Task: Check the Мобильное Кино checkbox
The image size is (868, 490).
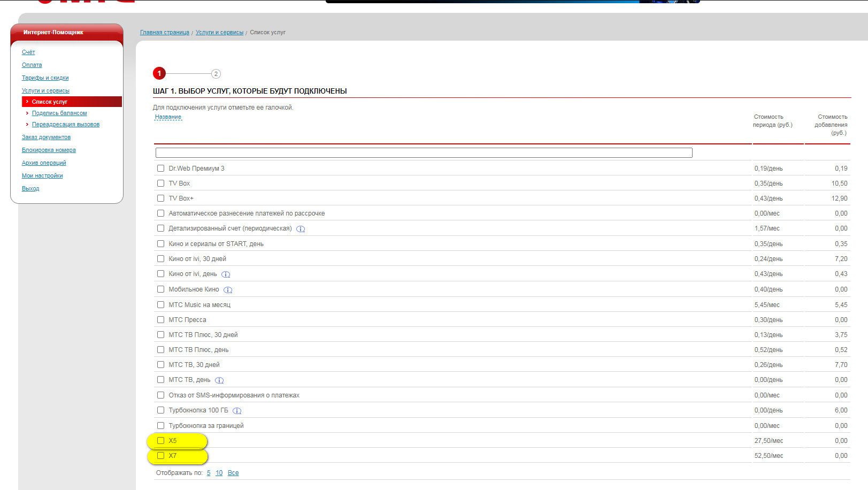Action: (160, 289)
